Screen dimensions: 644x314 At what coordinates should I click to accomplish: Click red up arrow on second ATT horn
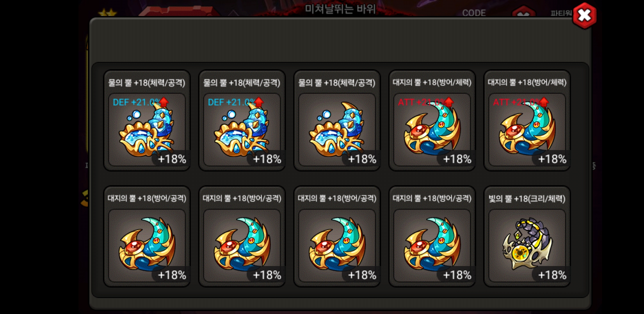544,102
